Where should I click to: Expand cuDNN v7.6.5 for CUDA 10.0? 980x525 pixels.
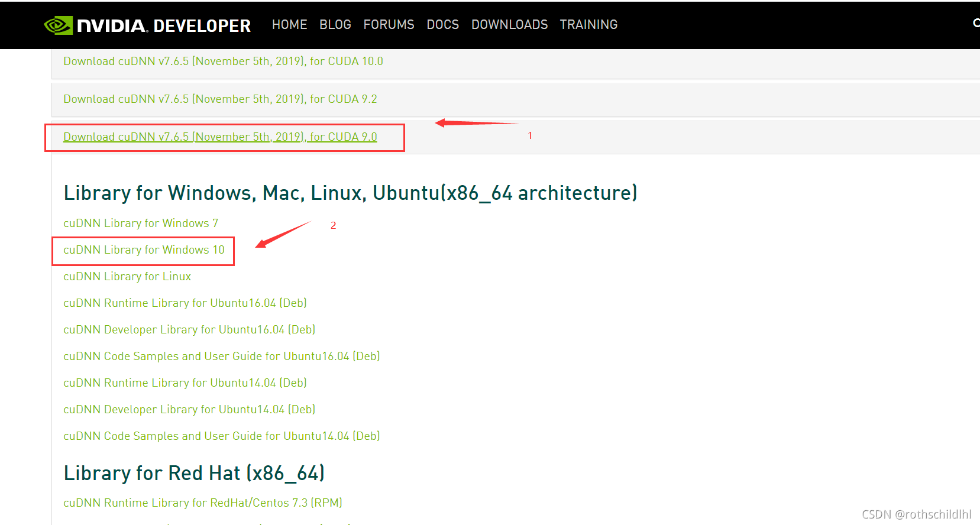(223, 61)
